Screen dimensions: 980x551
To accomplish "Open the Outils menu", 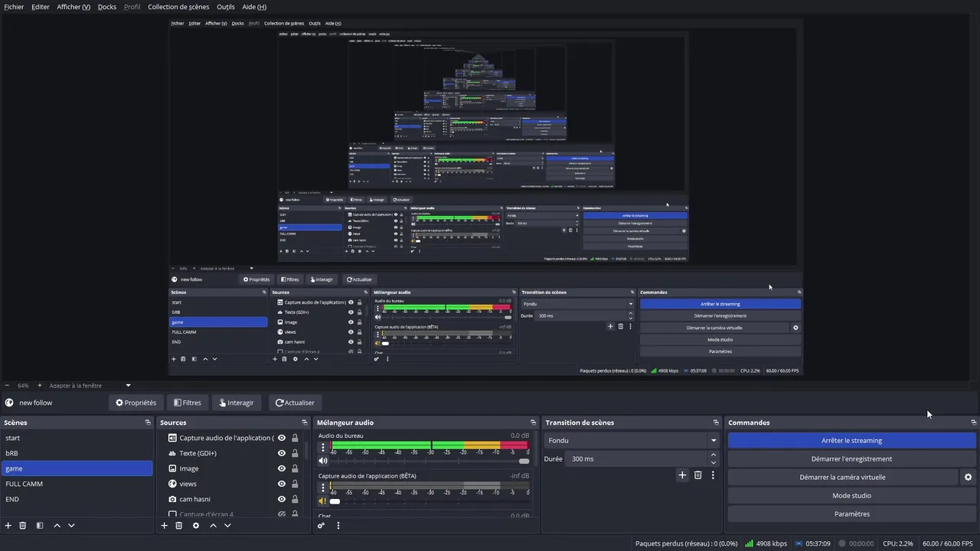I will (x=226, y=7).
